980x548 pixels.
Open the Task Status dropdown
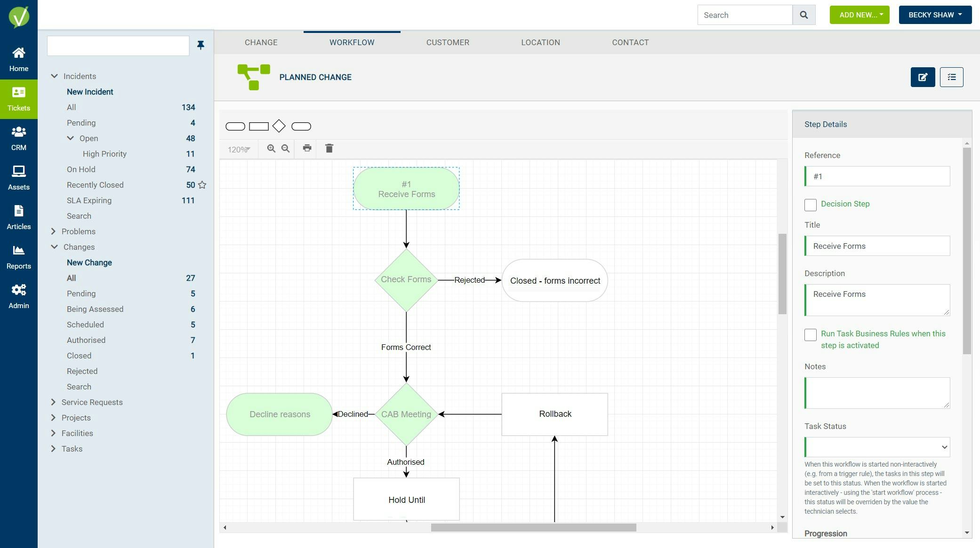click(877, 447)
